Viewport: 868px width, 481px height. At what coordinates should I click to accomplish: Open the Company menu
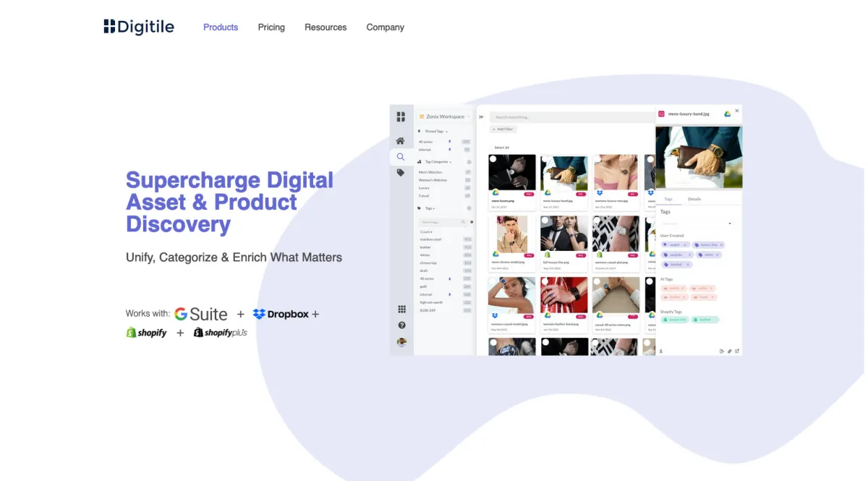[x=385, y=27]
